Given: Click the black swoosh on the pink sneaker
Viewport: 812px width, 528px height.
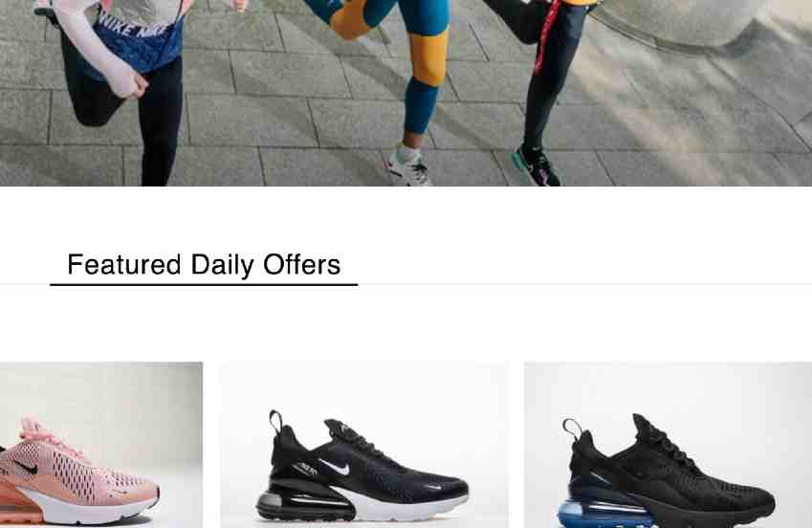Looking at the screenshot, I should pos(26,467).
